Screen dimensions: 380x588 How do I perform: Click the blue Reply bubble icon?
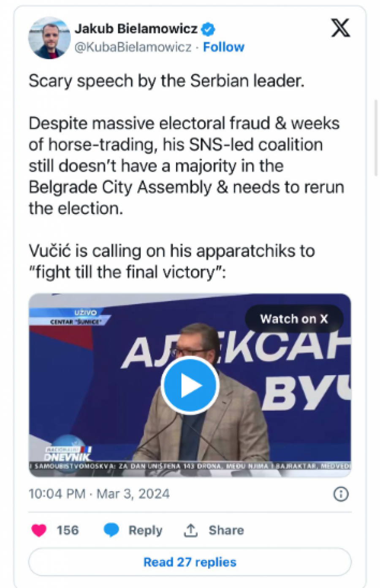point(111,530)
